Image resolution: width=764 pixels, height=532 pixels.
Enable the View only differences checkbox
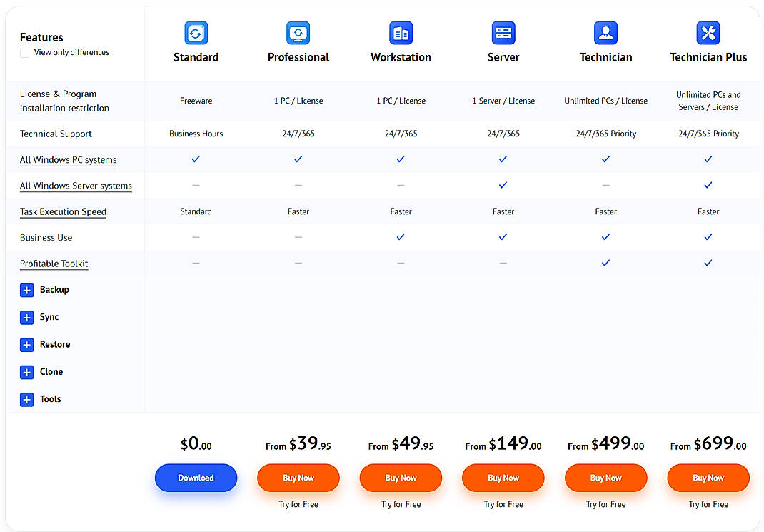(24, 53)
